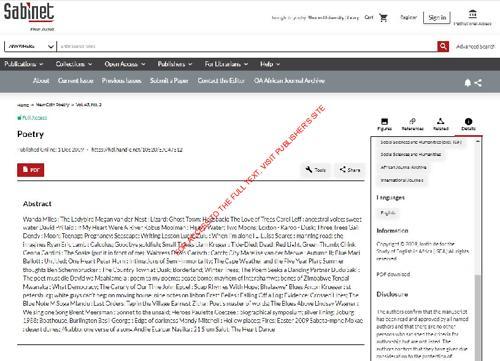Select the International Journals tag
Image resolution: width=500 pixels, height=361 pixels.
pos(402,180)
